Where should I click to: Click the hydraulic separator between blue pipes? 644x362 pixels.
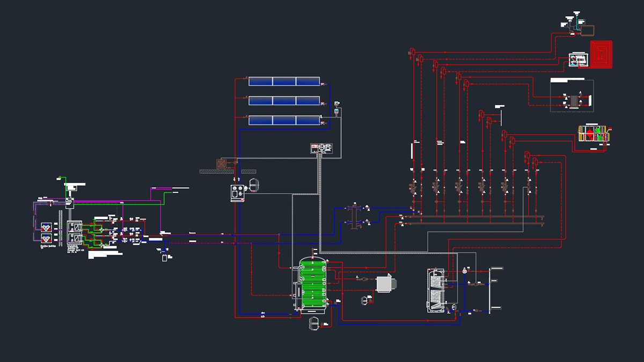click(354, 216)
